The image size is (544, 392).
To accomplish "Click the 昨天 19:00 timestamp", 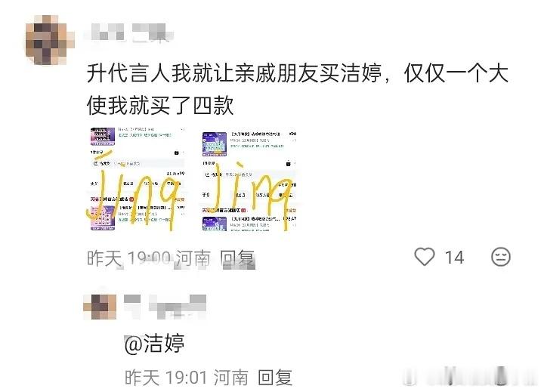I will pos(128,259).
